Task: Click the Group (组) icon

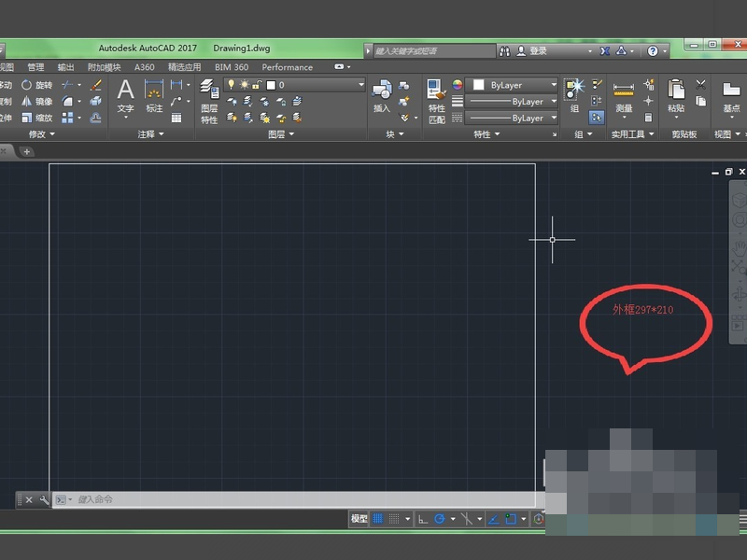Action: click(x=574, y=95)
